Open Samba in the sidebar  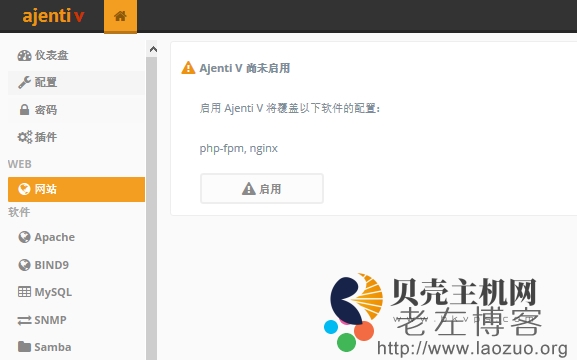pyautogui.click(x=76, y=347)
